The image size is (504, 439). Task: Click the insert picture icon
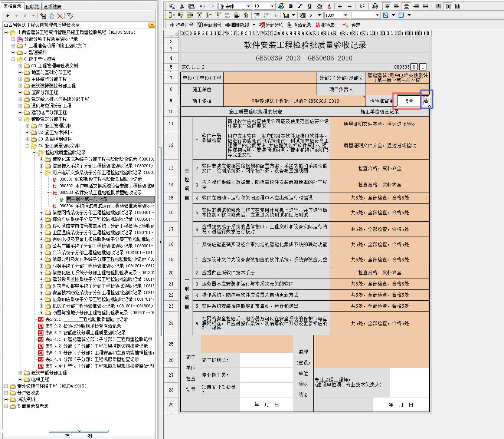tap(286, 15)
